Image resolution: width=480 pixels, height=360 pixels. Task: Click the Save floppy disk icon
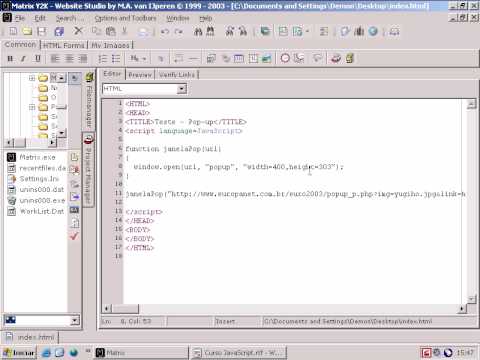pos(41,31)
